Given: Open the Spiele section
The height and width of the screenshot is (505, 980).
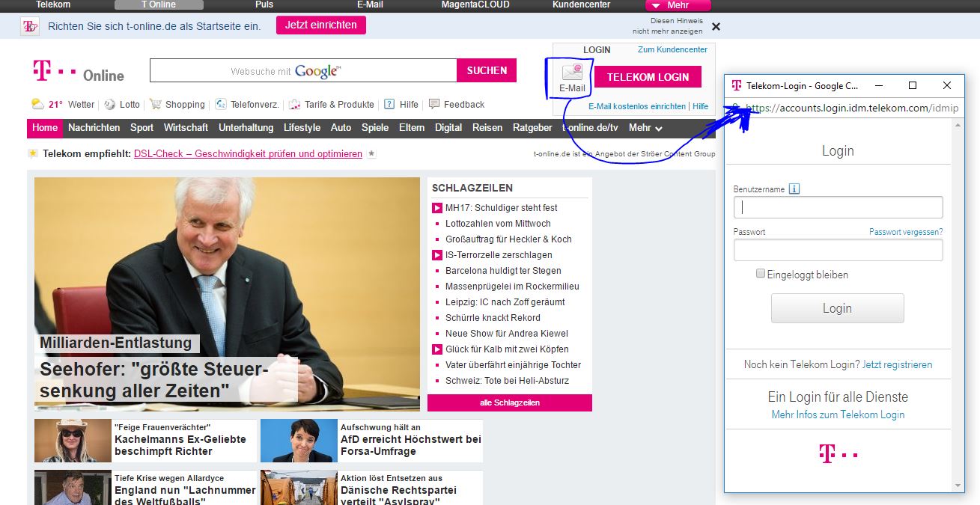Looking at the screenshot, I should (x=375, y=128).
